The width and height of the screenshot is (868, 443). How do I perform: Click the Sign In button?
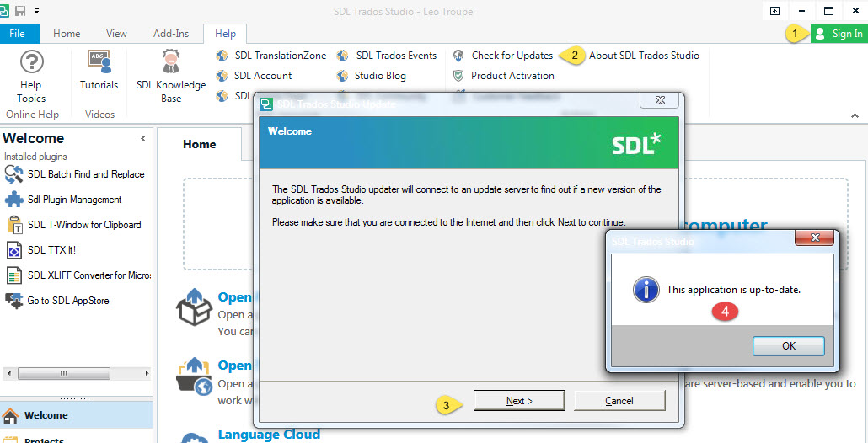[839, 34]
